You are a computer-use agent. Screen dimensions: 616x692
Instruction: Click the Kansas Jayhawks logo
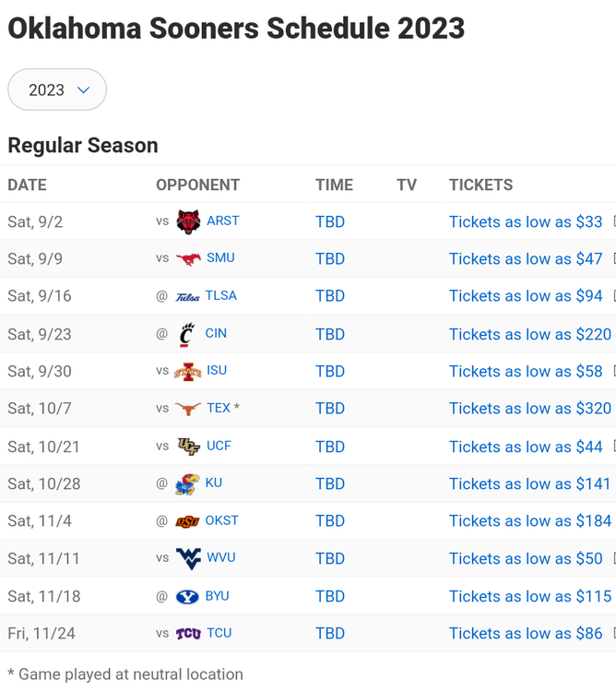(187, 483)
